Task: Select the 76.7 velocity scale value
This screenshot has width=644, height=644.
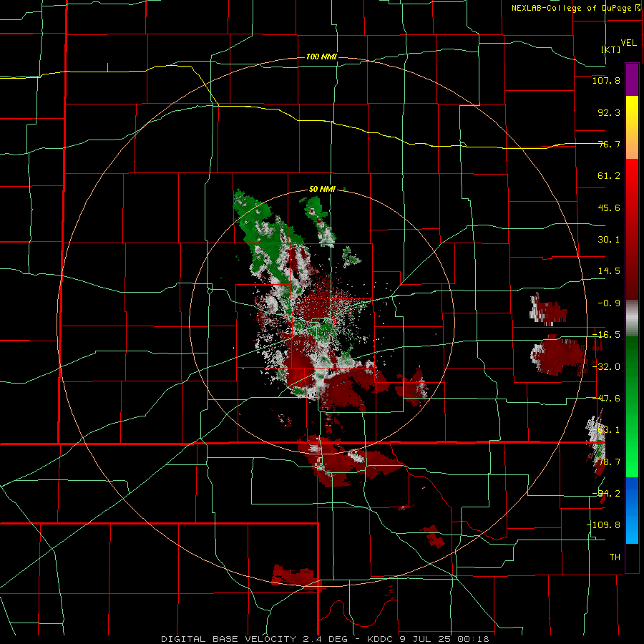Action: click(x=609, y=144)
